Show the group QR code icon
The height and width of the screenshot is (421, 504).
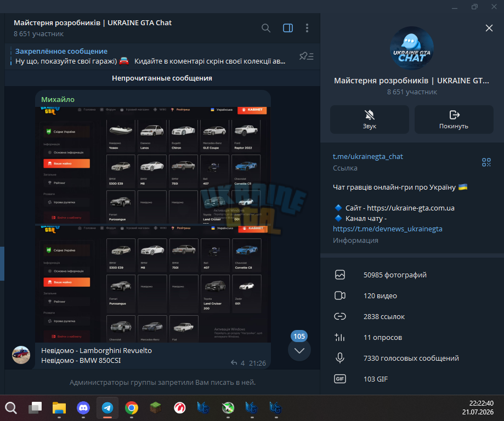coord(486,162)
